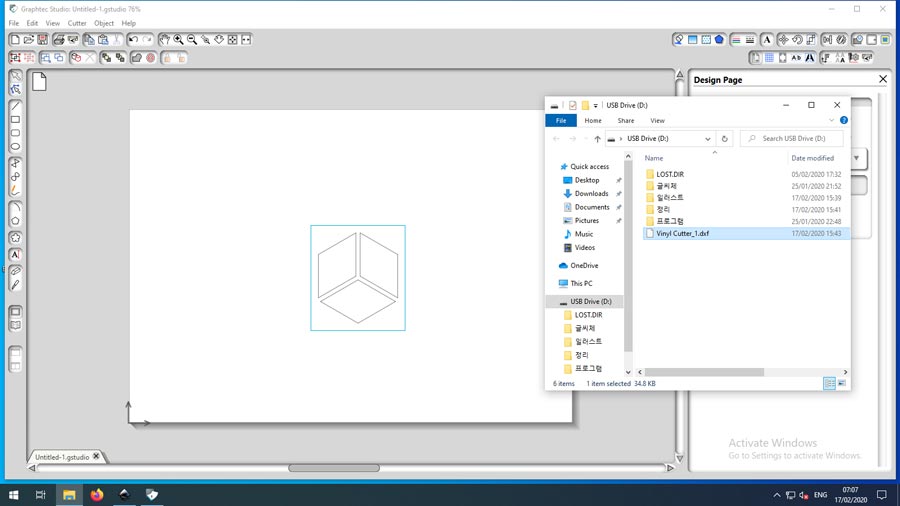Select the Ellipse tool

[x=15, y=147]
